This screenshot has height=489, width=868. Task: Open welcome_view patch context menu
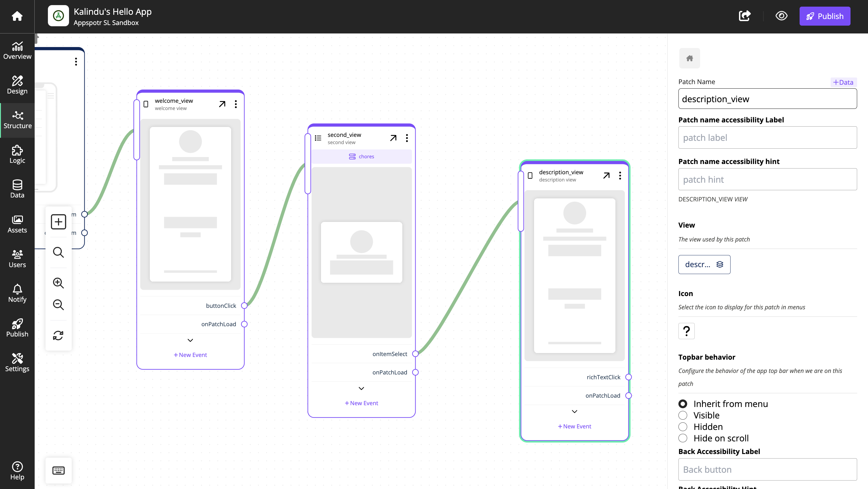tap(236, 104)
